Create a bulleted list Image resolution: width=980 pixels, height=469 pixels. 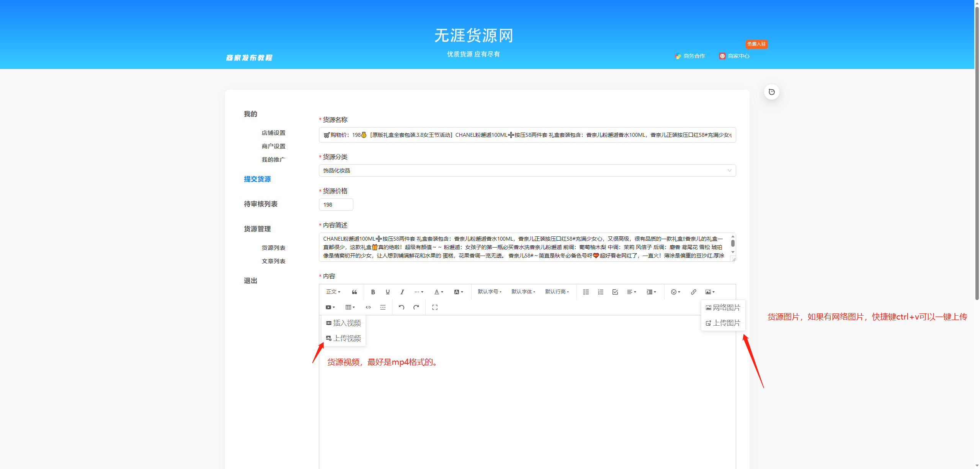point(586,292)
